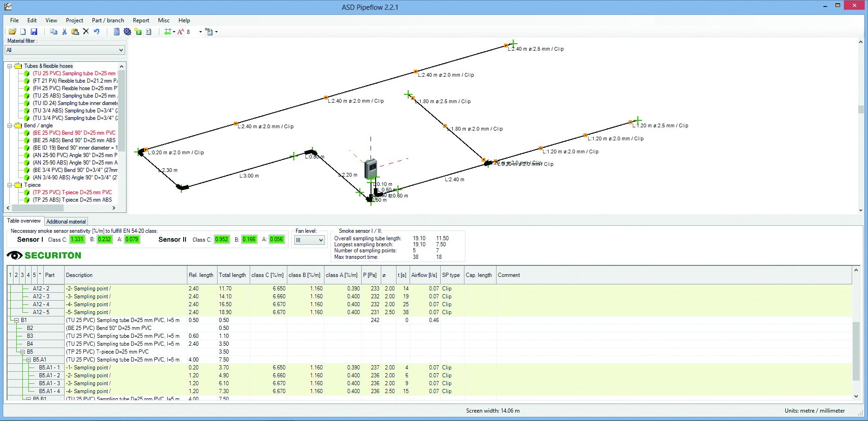Image resolution: width=868 pixels, height=421 pixels.
Task: Cut selection with the scissors icon
Action: point(64,32)
